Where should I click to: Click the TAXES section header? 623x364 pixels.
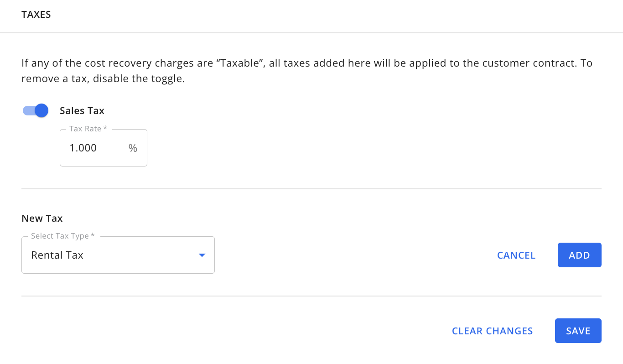(36, 15)
